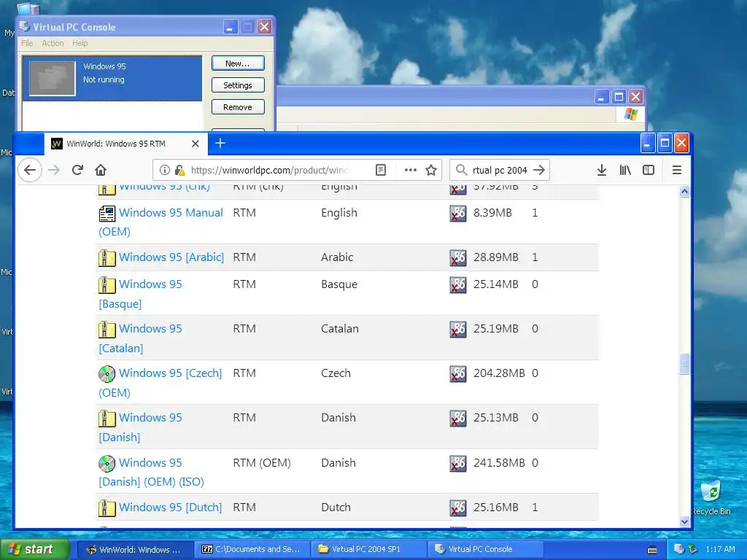The height and width of the screenshot is (560, 747).
Task: Click the RTM (OEM) version cell
Action: pyautogui.click(x=262, y=462)
